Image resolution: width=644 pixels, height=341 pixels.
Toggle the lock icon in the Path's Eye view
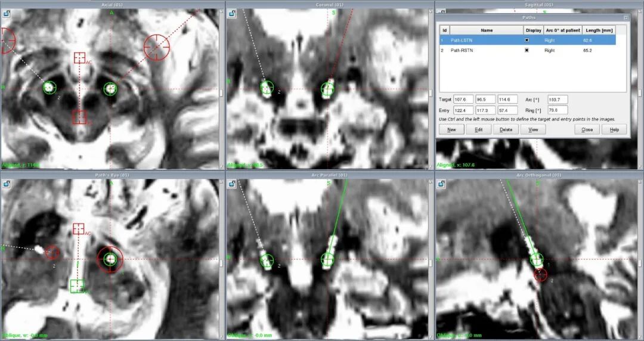point(6,184)
